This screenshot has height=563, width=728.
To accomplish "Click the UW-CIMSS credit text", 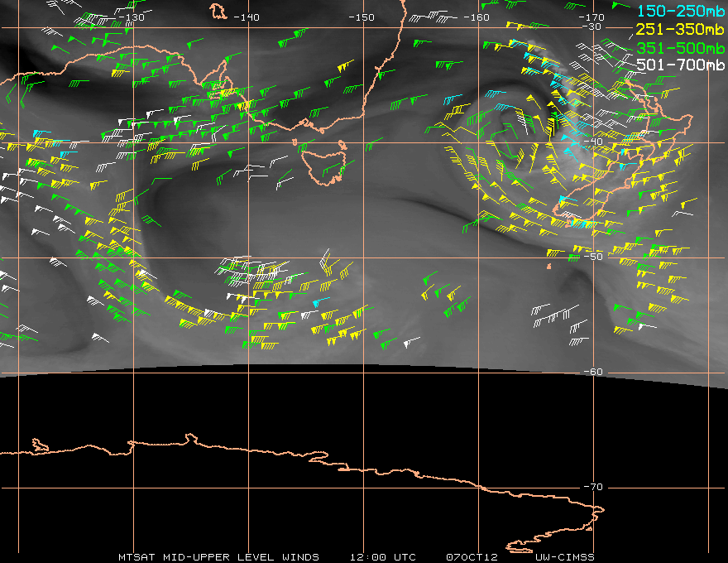I will [564, 557].
